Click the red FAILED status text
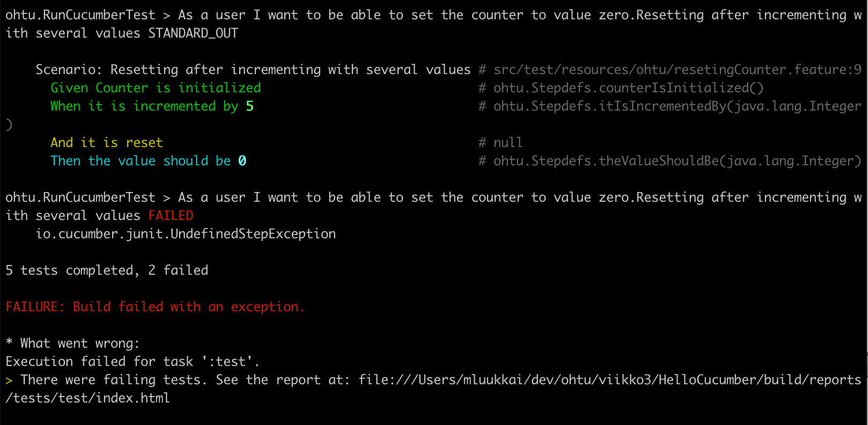 (171, 216)
